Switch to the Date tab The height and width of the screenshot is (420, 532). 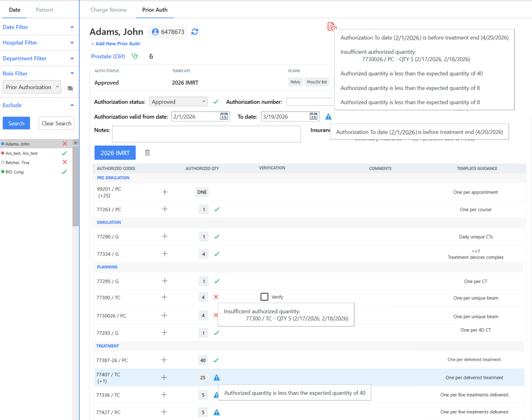tap(15, 10)
